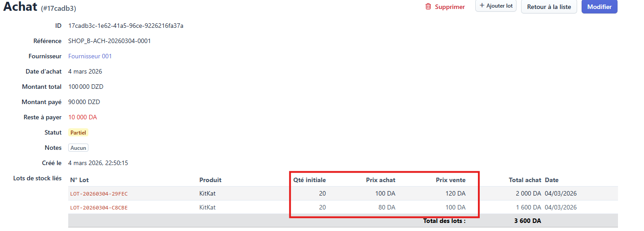Click the Partiel status badge
The image size is (644, 231).
[79, 132]
